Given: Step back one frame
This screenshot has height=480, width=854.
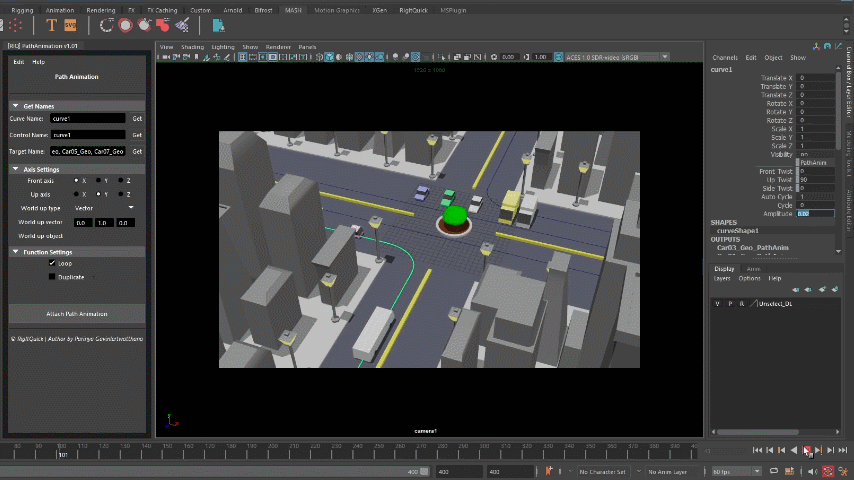Looking at the screenshot, I should coord(770,450).
